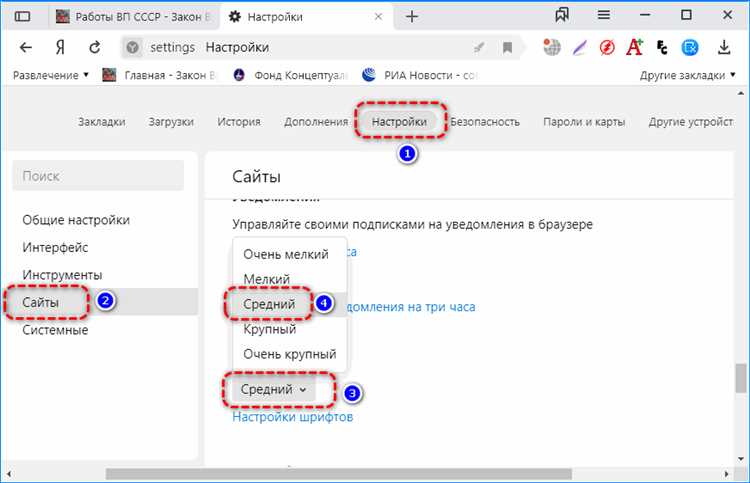This screenshot has width=750, height=483.
Task: Open Общие настройки in sidebar
Action: (76, 220)
